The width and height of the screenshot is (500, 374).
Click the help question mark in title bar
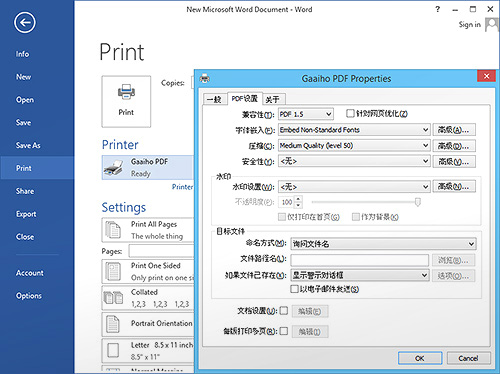[x=438, y=9]
